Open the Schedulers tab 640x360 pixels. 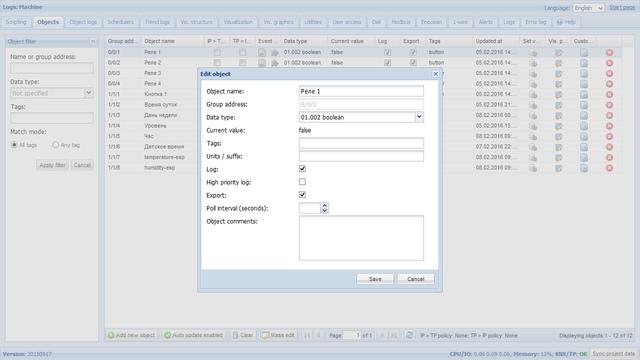tap(120, 22)
